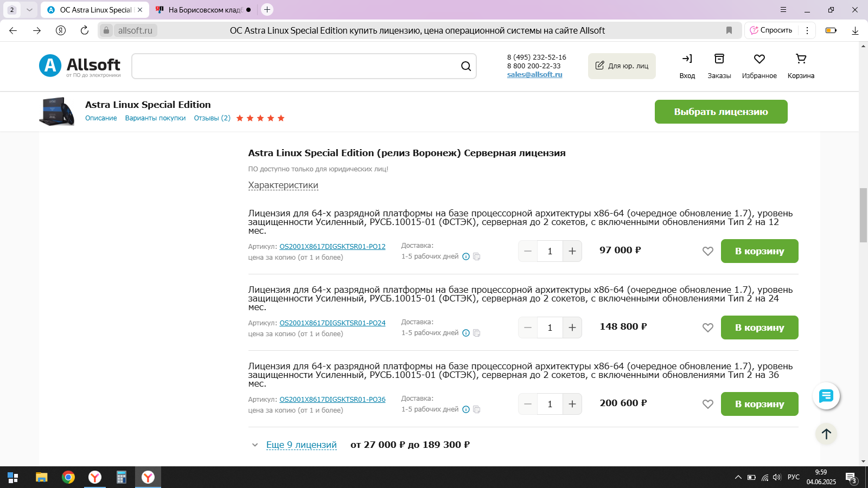Open the Astra Linux product thumbnail
The width and height of the screenshot is (868, 488).
coord(56,111)
